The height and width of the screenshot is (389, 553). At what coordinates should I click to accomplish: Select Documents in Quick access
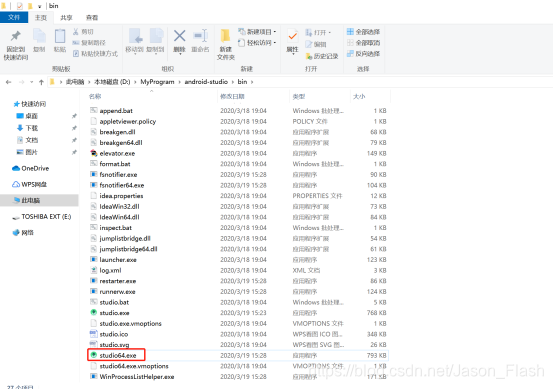[31, 140]
